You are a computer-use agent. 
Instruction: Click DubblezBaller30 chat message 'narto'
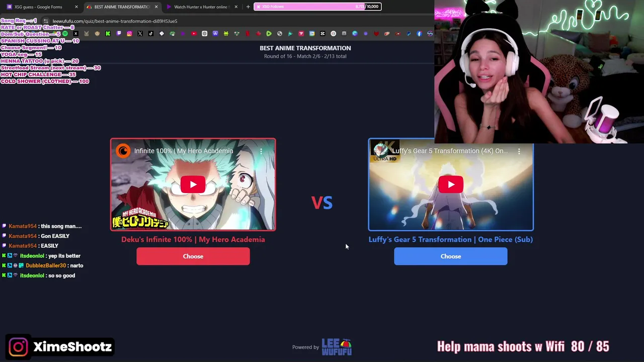click(x=76, y=265)
